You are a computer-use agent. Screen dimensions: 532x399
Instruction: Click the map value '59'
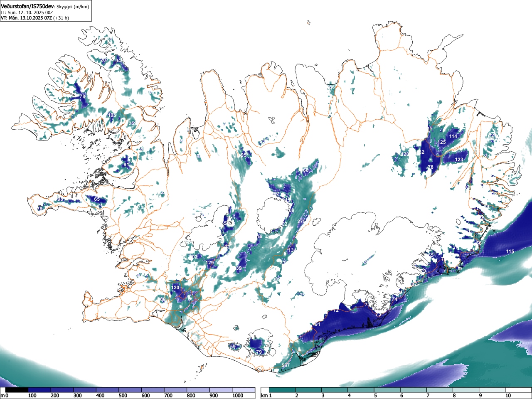click(x=233, y=347)
